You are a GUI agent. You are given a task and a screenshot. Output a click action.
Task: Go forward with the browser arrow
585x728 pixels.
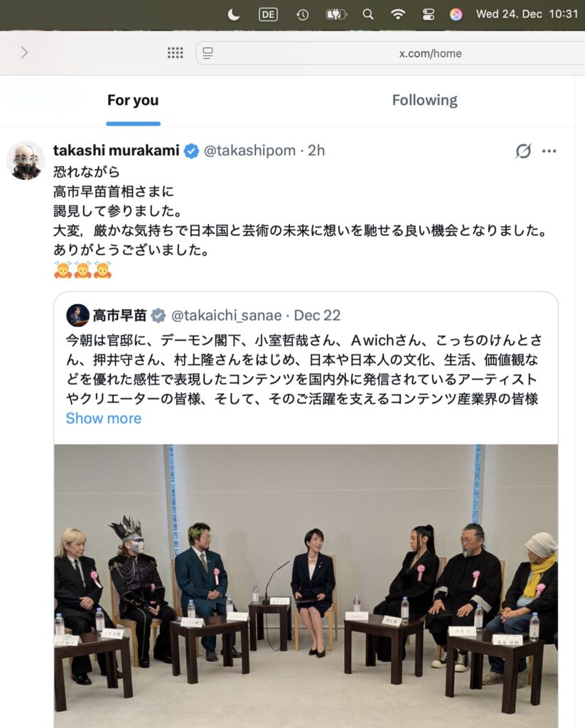coord(24,53)
